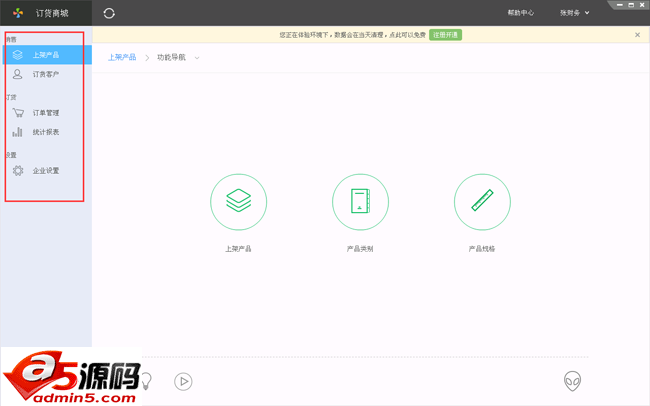Click the 产品规格 ruler circle icon

click(x=482, y=202)
